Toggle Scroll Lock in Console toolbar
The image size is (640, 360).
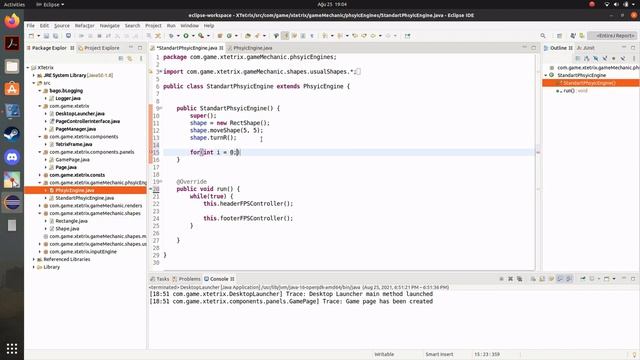click(542, 279)
